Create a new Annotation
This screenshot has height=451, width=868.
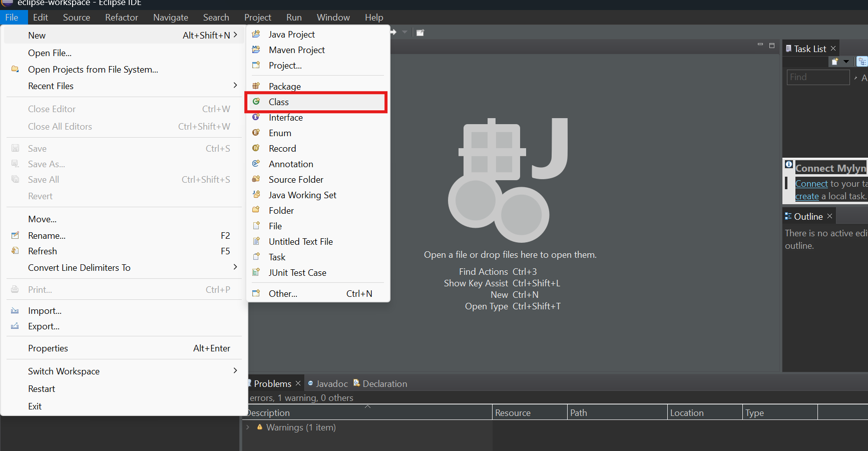click(317, 164)
